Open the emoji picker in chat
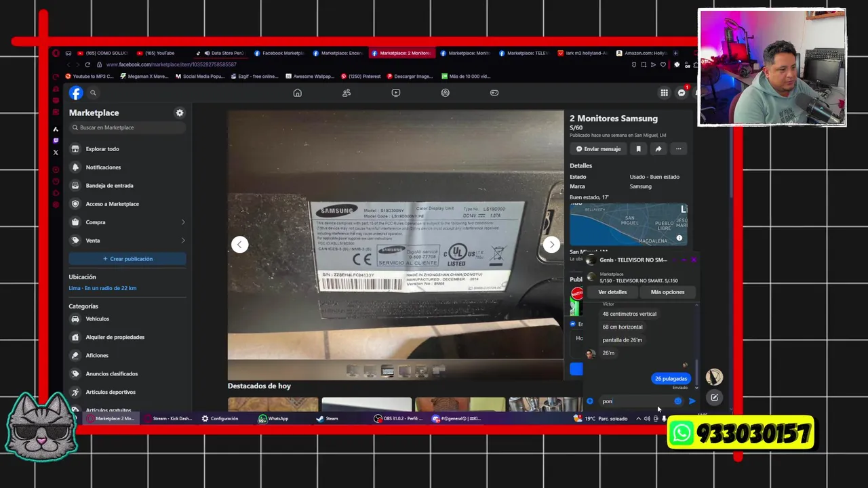The width and height of the screenshot is (868, 488). click(678, 401)
